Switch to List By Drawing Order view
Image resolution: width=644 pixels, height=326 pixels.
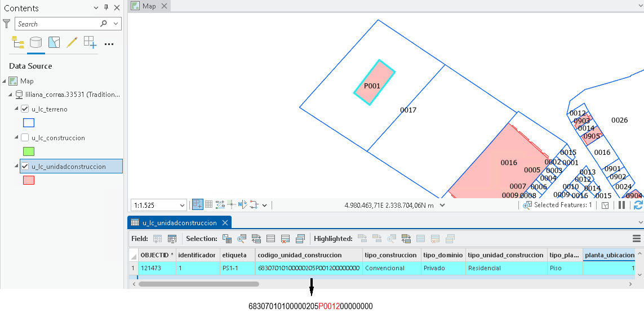click(17, 42)
